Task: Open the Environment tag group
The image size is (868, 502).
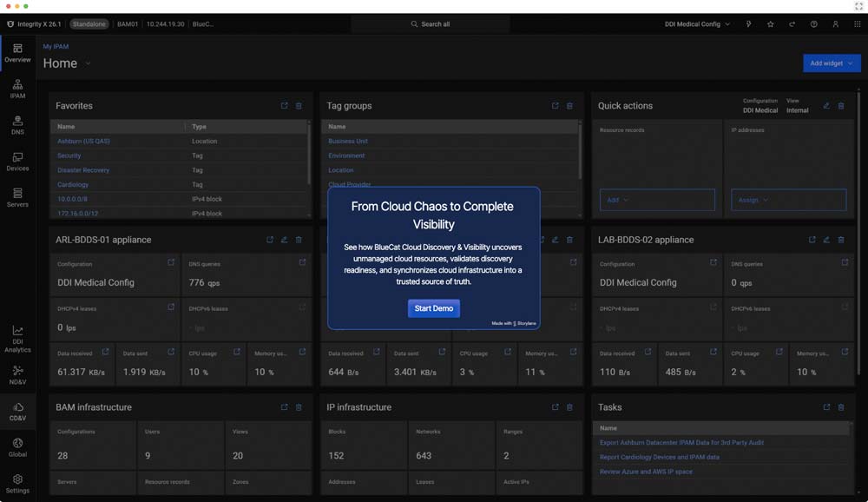Action: click(346, 155)
